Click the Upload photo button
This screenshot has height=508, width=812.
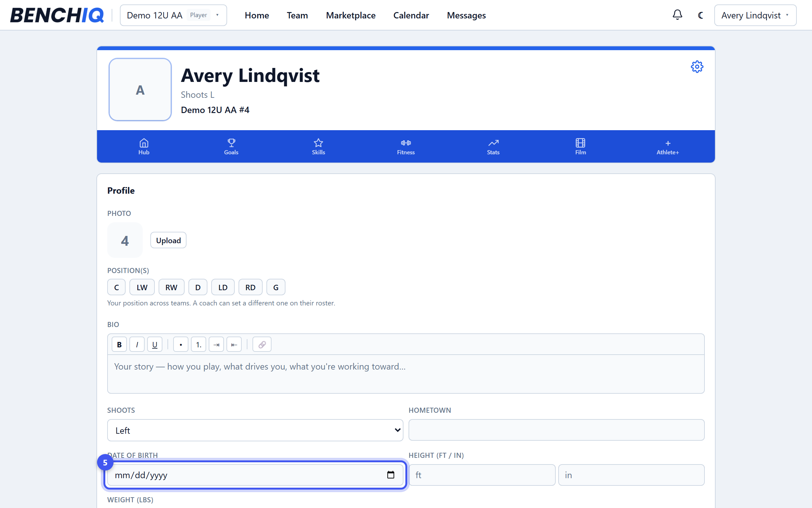coord(168,240)
